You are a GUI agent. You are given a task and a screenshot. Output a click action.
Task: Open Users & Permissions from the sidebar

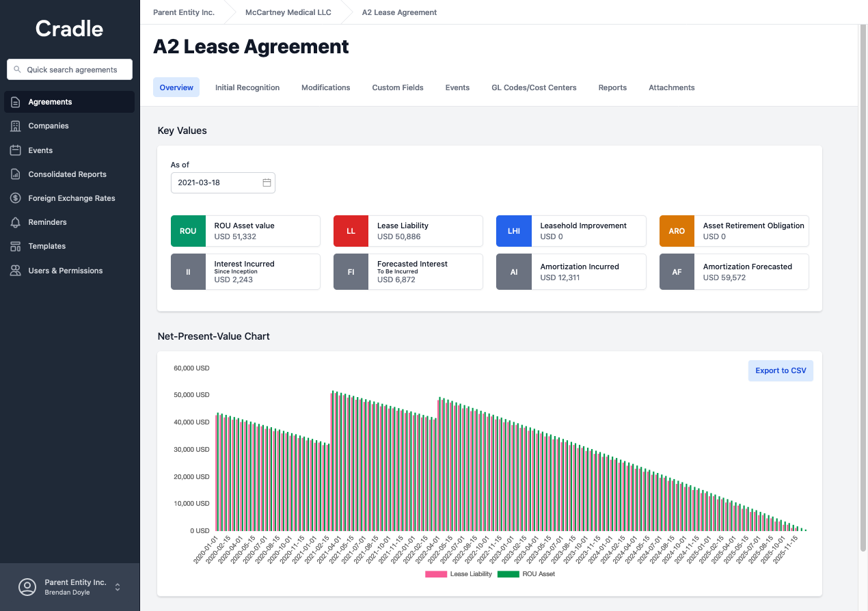pyautogui.click(x=15, y=270)
